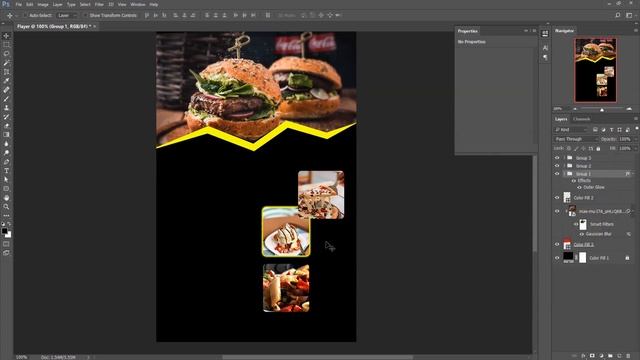The height and width of the screenshot is (360, 640).
Task: Filter layers by type (T) icon
Action: [611, 130]
